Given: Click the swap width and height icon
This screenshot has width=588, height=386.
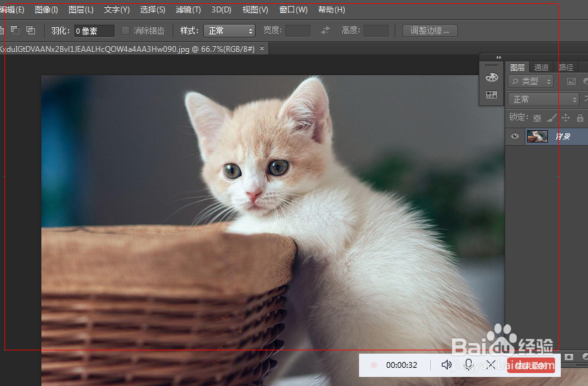Looking at the screenshot, I should click(325, 30).
